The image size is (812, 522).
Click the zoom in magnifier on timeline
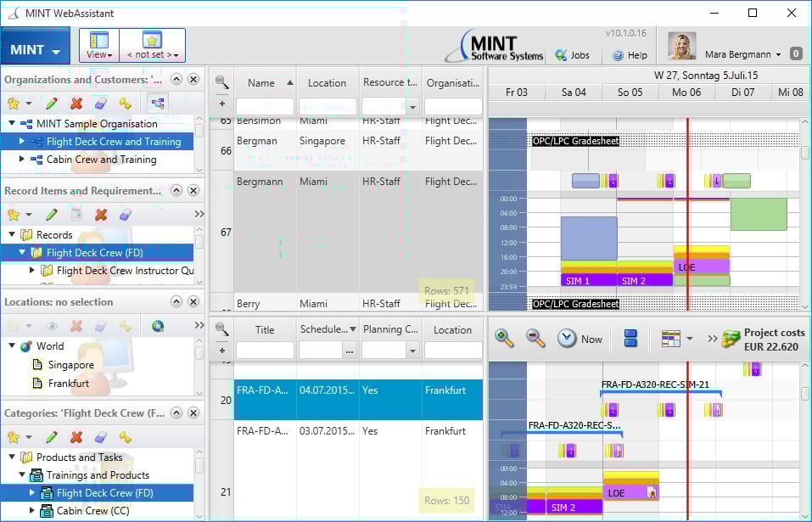point(504,338)
